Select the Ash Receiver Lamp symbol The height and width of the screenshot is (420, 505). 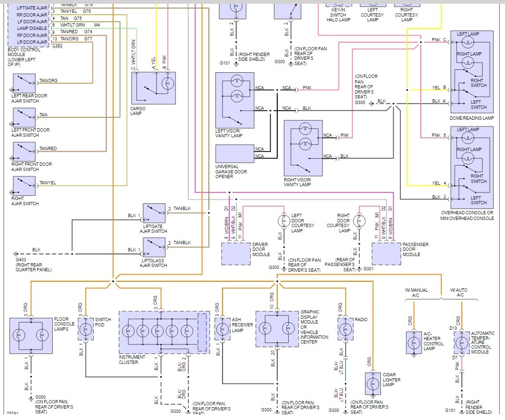coord(223,329)
